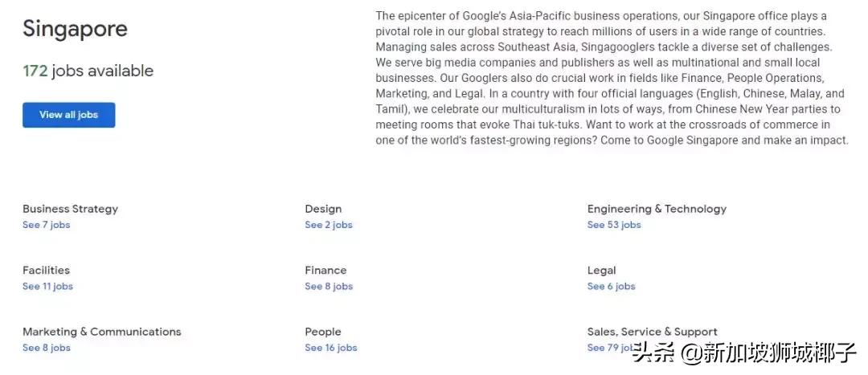Click the Business Strategy category heading
The image size is (868, 375).
(x=70, y=209)
